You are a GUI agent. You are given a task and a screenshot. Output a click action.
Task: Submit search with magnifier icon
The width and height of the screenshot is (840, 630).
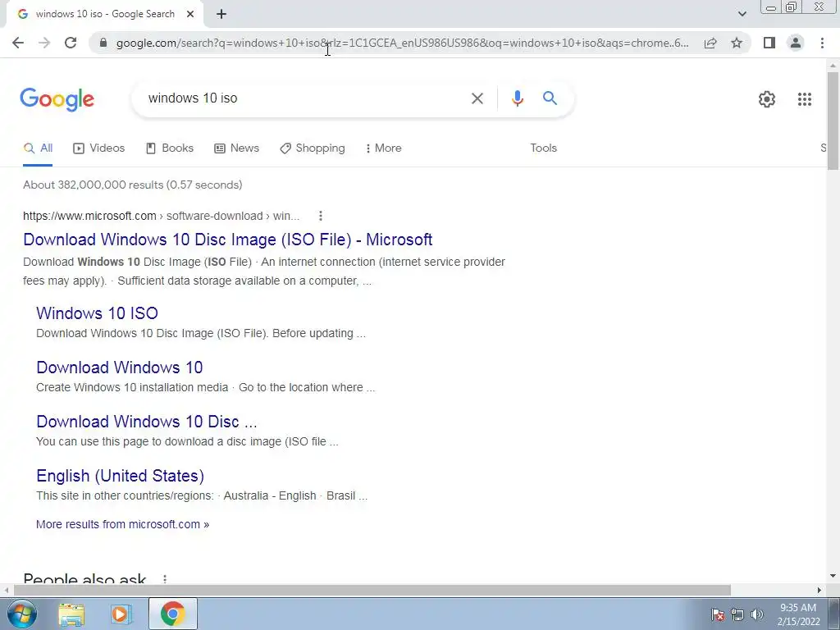click(550, 98)
